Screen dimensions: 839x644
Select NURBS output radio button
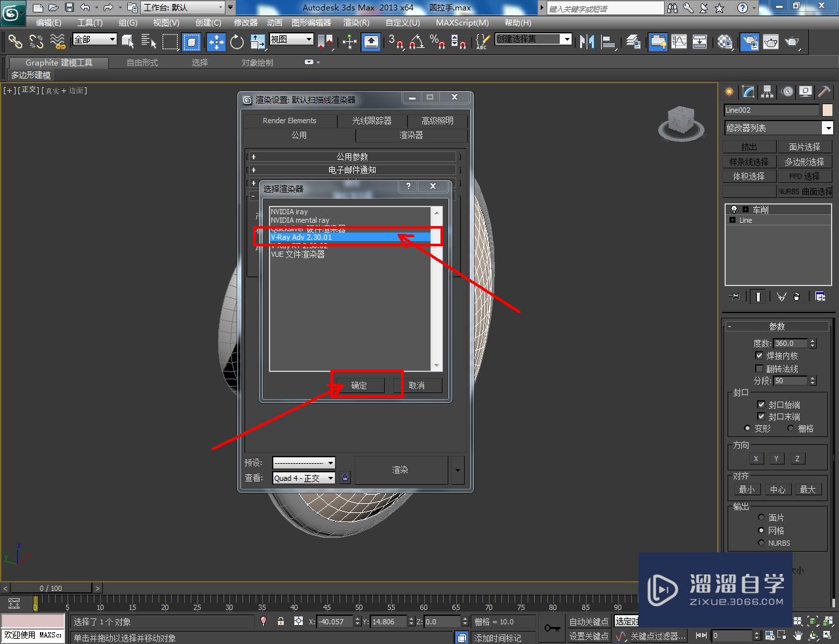pos(761,542)
